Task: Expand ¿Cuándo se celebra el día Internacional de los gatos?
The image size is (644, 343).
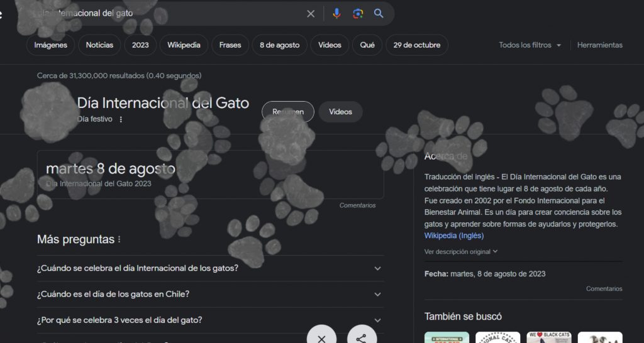Action: point(210,268)
